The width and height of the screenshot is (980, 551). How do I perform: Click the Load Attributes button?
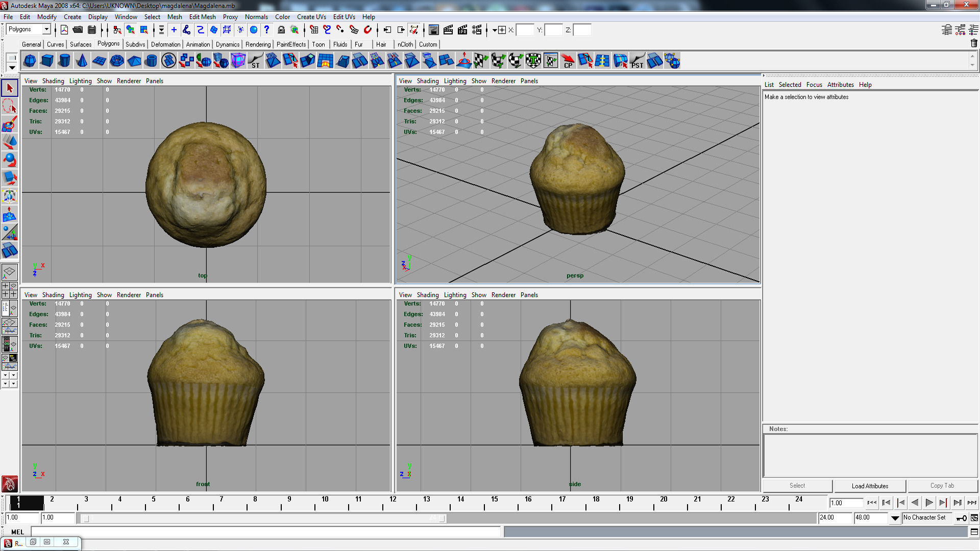pyautogui.click(x=870, y=486)
